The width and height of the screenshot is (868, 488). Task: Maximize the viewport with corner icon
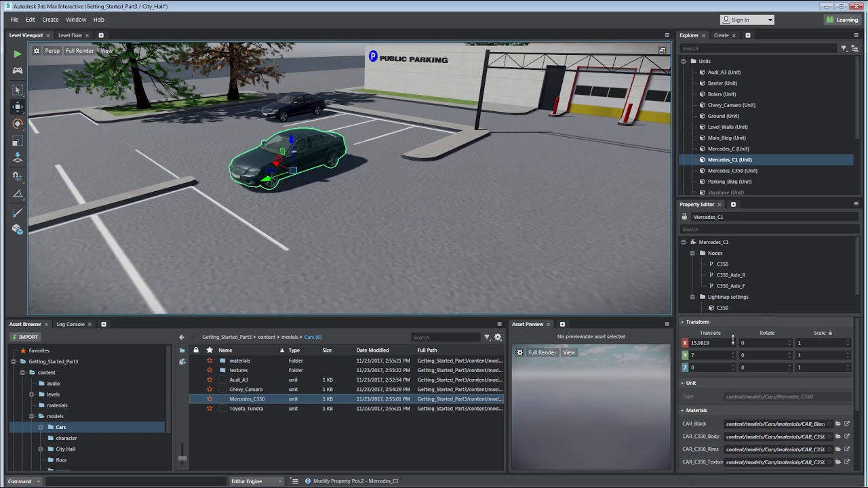pos(662,51)
